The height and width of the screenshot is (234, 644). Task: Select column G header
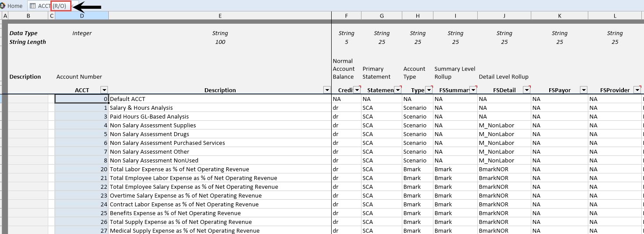point(382,16)
